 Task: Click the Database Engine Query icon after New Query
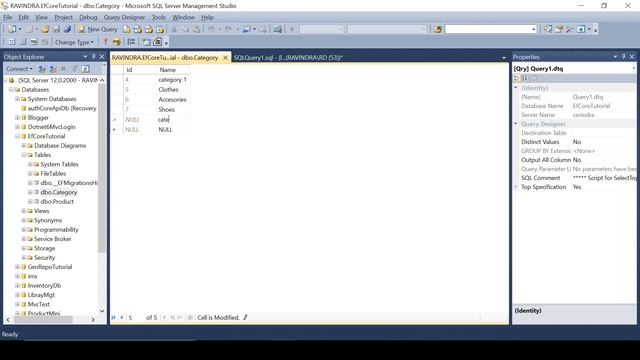(127, 29)
